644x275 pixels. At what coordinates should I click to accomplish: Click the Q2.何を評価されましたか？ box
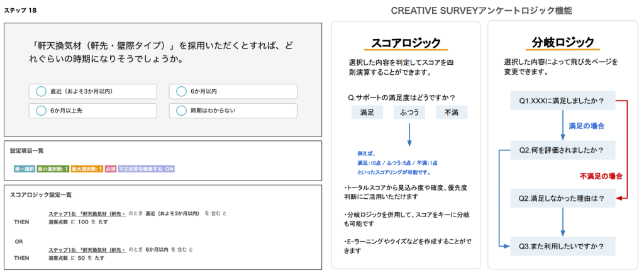pyautogui.click(x=562, y=150)
